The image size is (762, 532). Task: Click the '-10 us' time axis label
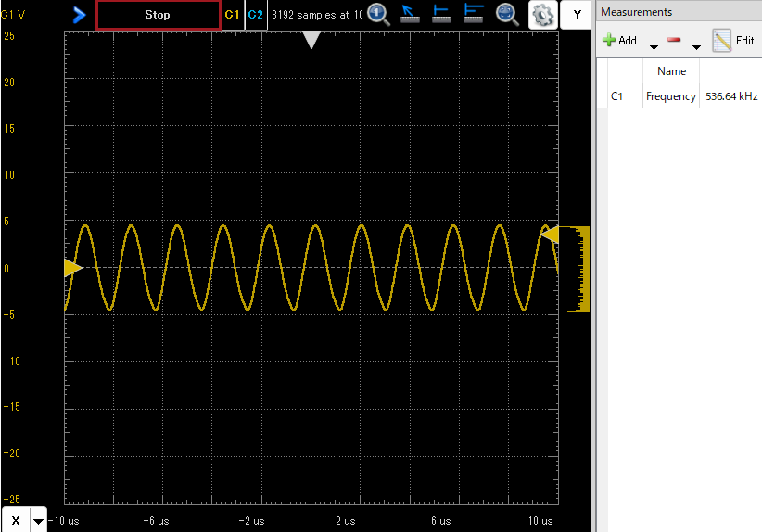tap(64, 521)
